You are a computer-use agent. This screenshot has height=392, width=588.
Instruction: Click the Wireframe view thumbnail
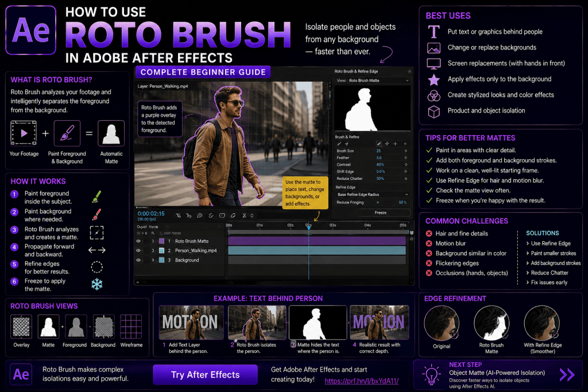pos(131,326)
